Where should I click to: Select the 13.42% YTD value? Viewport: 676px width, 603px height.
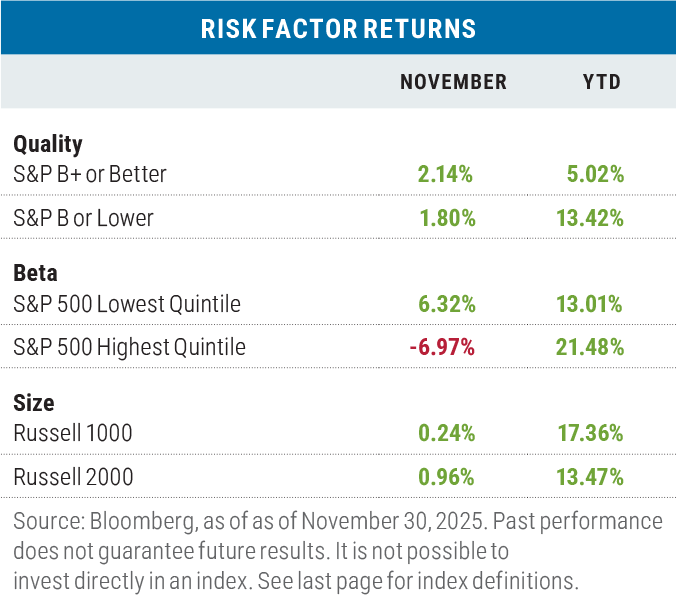pos(589,217)
